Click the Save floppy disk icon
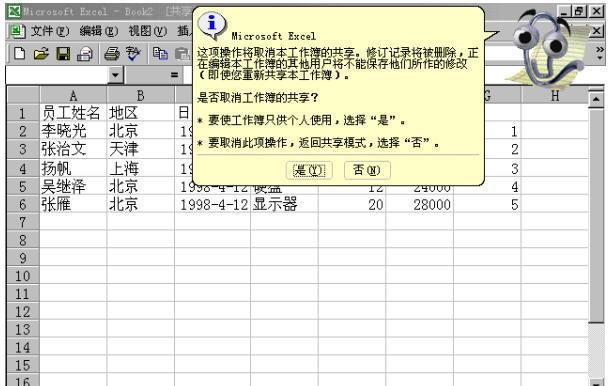This screenshot has width=612, height=386. [63, 53]
